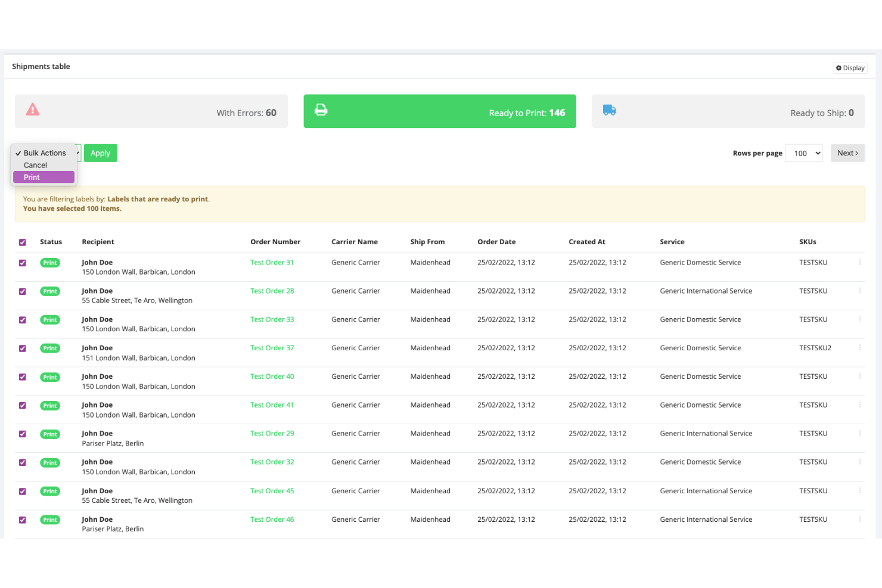Uncheck the checkbox for Test Order 37
882x588 pixels.
23,349
